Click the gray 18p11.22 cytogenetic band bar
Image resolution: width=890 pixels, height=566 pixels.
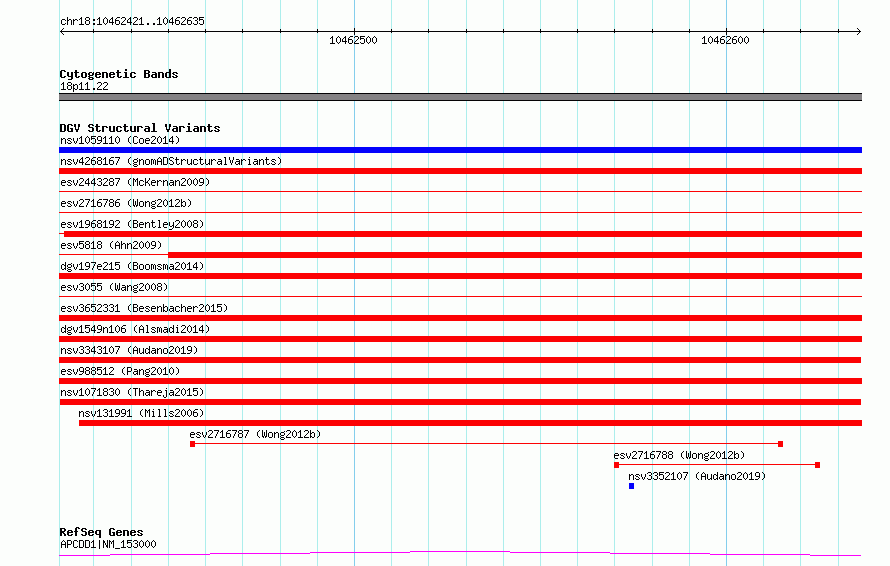[460, 97]
